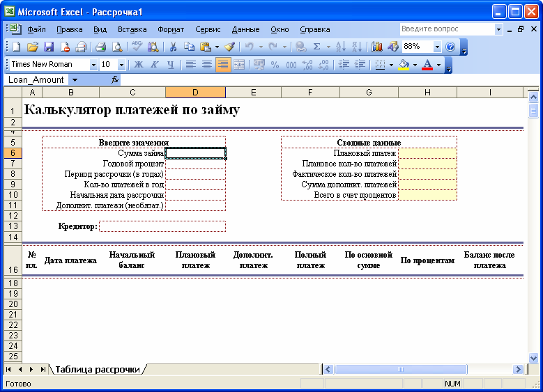Run the spelling check icon
Viewport: 543px width, 392px height.
137,47
